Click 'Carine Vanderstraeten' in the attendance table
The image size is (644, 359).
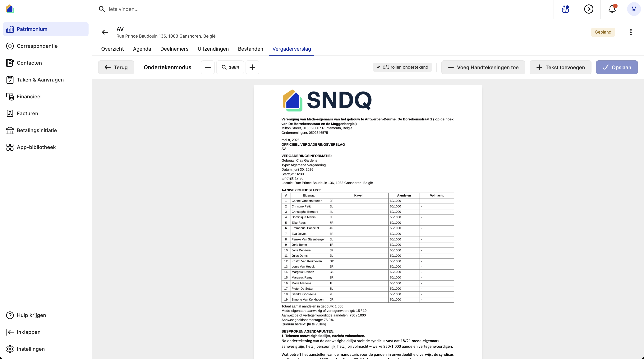[307, 201]
